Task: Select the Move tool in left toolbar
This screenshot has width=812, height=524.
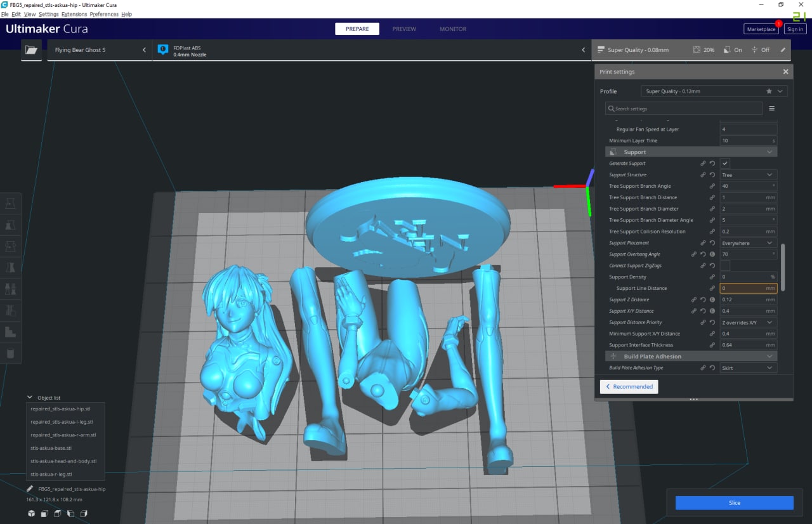Action: click(11, 203)
